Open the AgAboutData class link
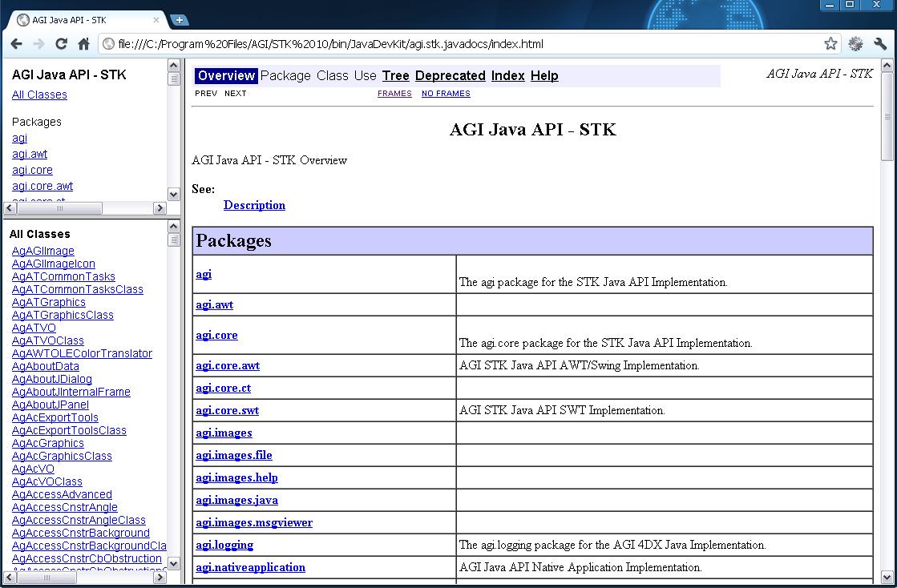Screen dimensions: 897x588 point(46,366)
